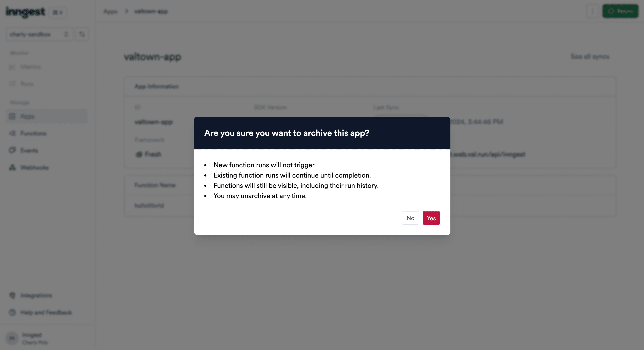644x350 pixels.
Task: Click the Help and Feedback icon
Action: pos(12,312)
